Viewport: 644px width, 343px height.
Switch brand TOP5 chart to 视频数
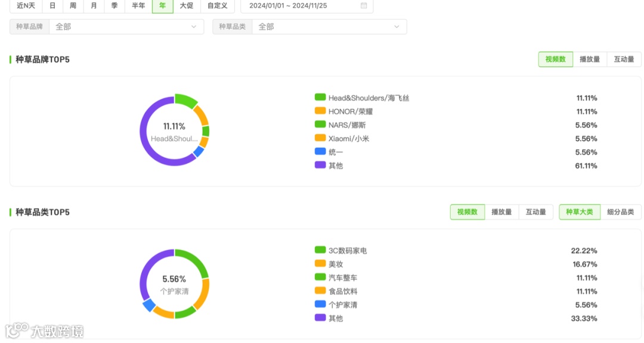click(x=555, y=60)
